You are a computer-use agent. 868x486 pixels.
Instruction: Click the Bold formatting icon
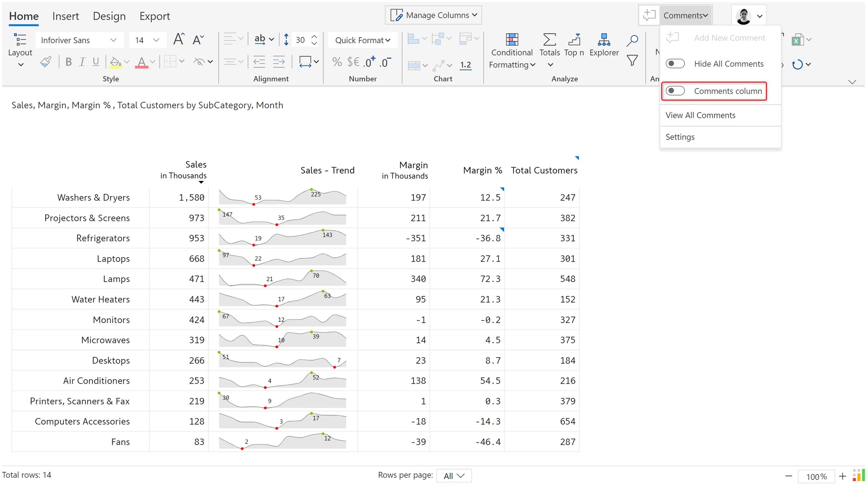tap(68, 62)
